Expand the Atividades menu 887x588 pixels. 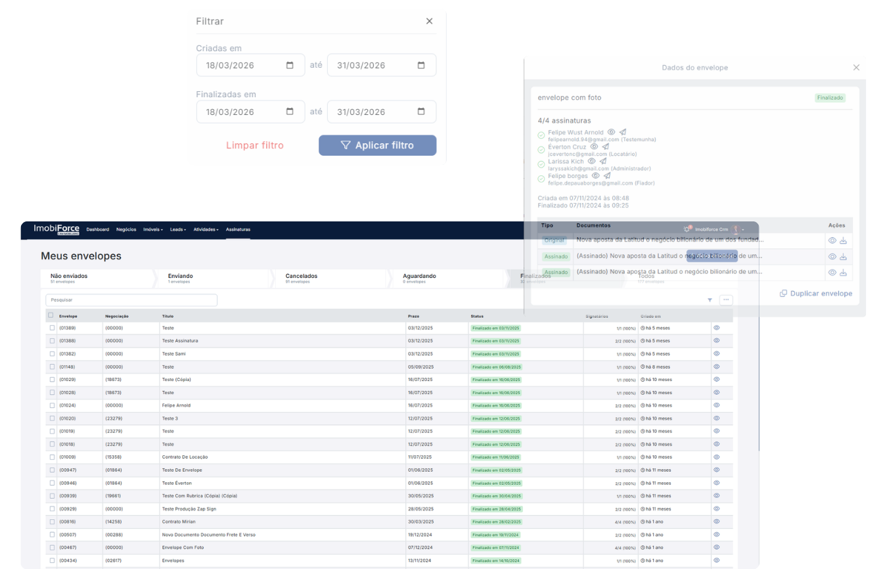pos(206,229)
